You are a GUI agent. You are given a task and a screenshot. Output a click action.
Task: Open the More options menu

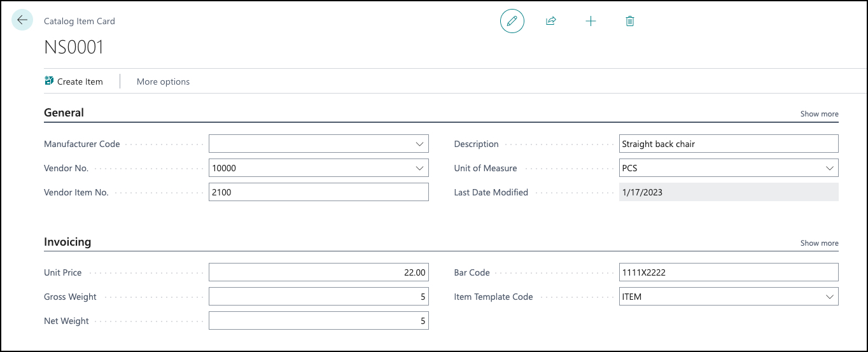point(163,81)
